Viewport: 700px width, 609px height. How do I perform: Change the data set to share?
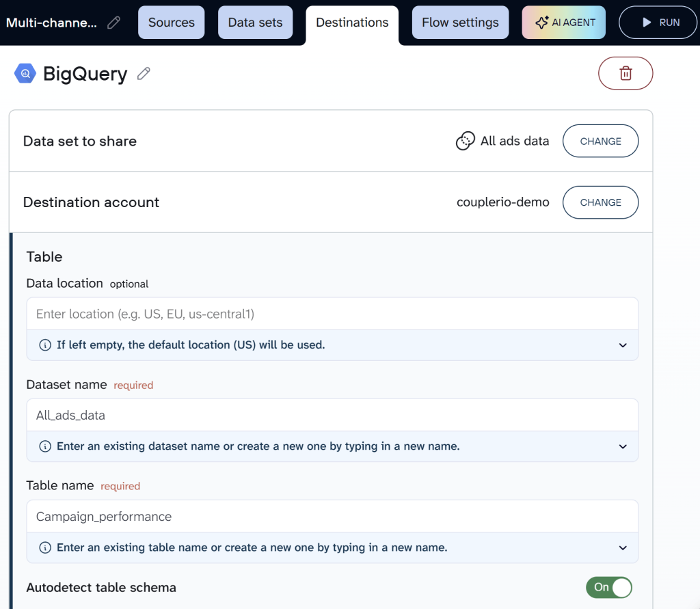click(600, 141)
